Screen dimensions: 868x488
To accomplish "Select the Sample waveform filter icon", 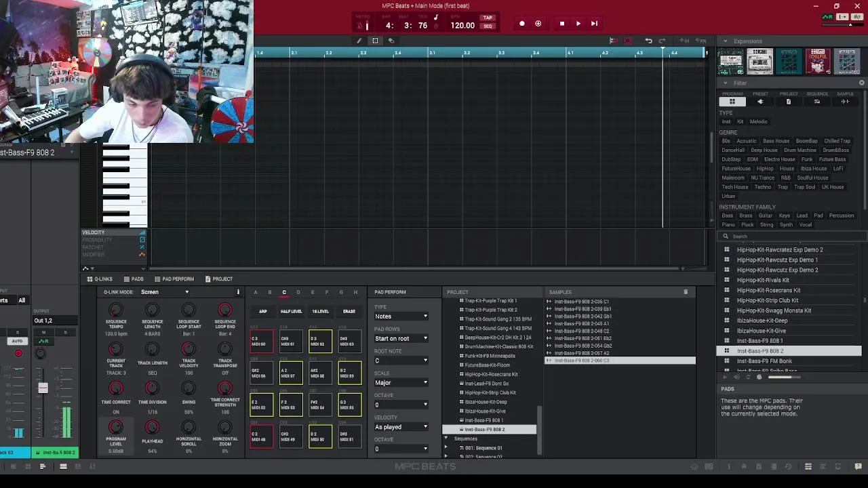I will tap(845, 102).
